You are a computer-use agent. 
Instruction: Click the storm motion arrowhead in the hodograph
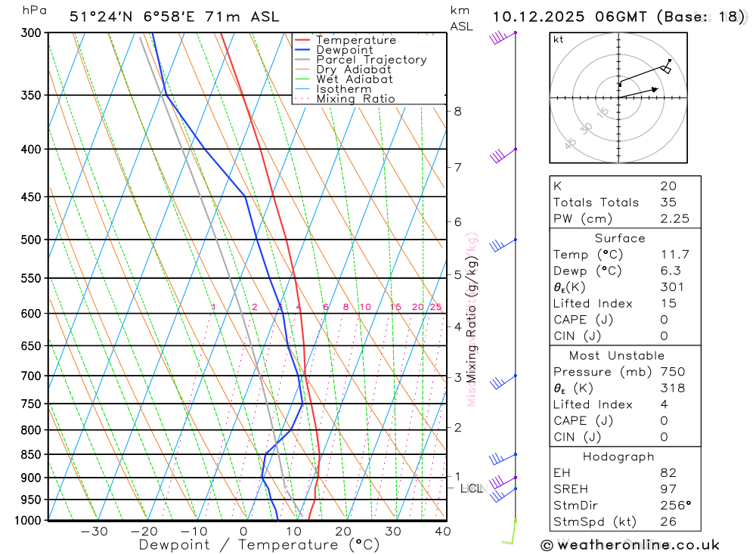(x=654, y=89)
